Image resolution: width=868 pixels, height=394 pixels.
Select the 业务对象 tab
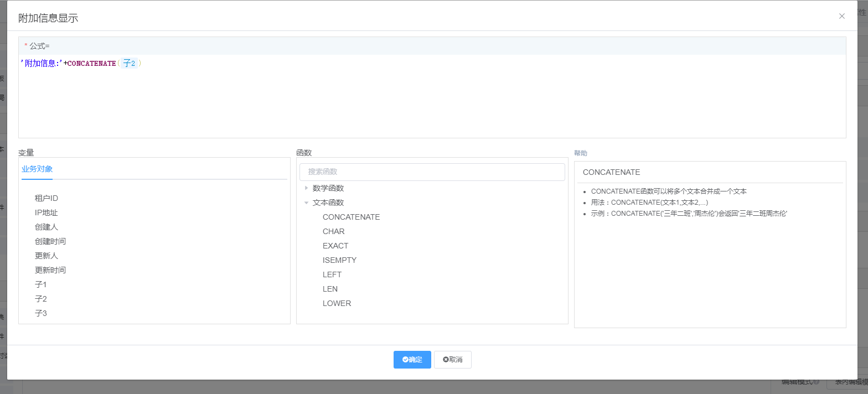click(x=37, y=169)
